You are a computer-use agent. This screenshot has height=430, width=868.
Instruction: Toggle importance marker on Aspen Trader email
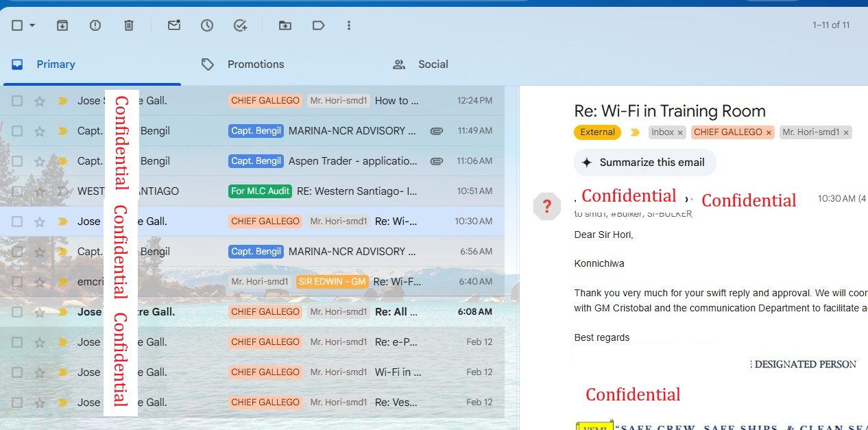(x=62, y=161)
